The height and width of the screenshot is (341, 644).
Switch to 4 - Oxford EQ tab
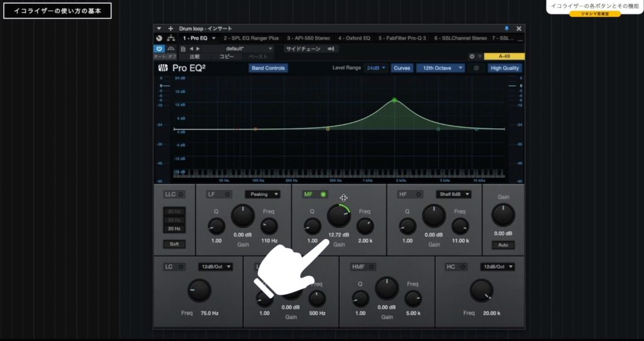(x=354, y=38)
